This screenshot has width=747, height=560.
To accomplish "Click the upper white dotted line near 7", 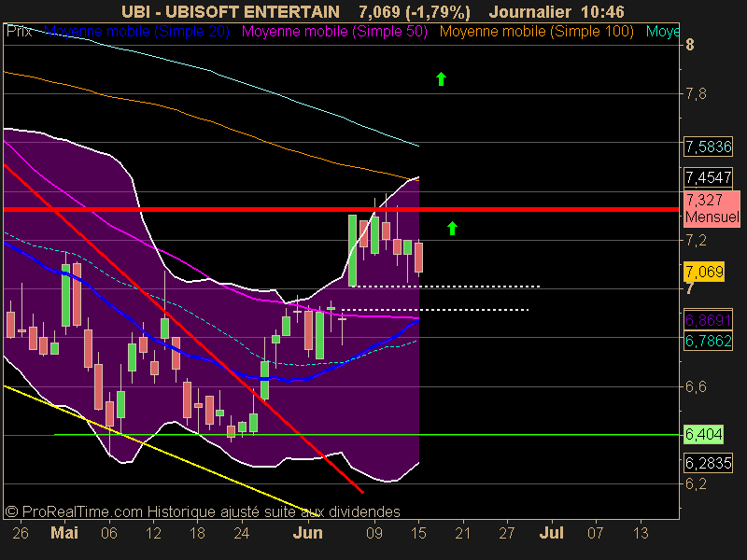I will click(x=448, y=287).
